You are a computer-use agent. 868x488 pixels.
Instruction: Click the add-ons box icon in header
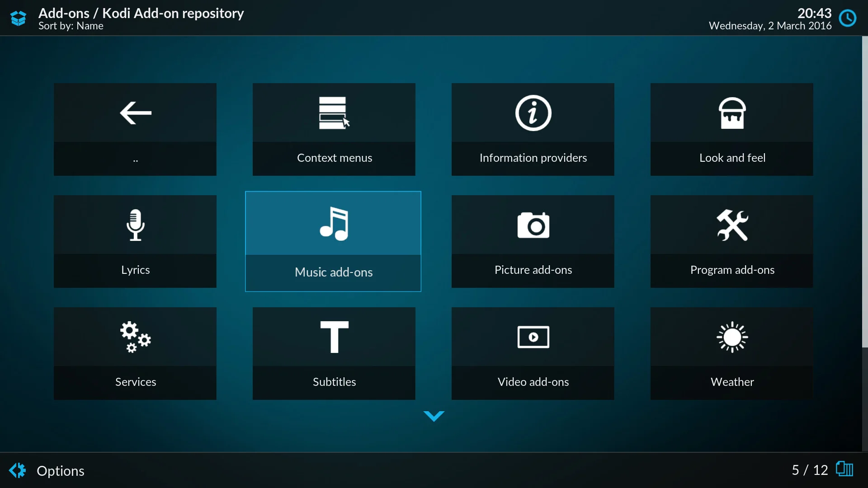18,18
